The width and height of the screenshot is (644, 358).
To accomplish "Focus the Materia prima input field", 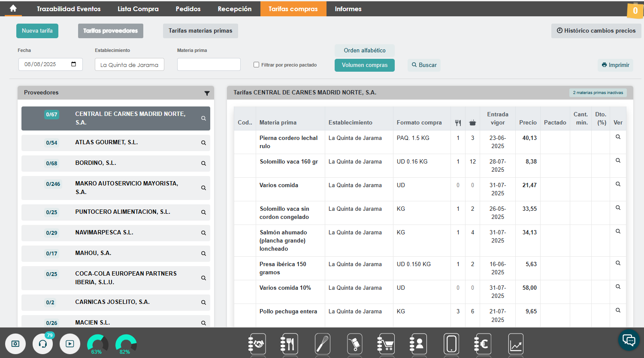I will click(209, 64).
